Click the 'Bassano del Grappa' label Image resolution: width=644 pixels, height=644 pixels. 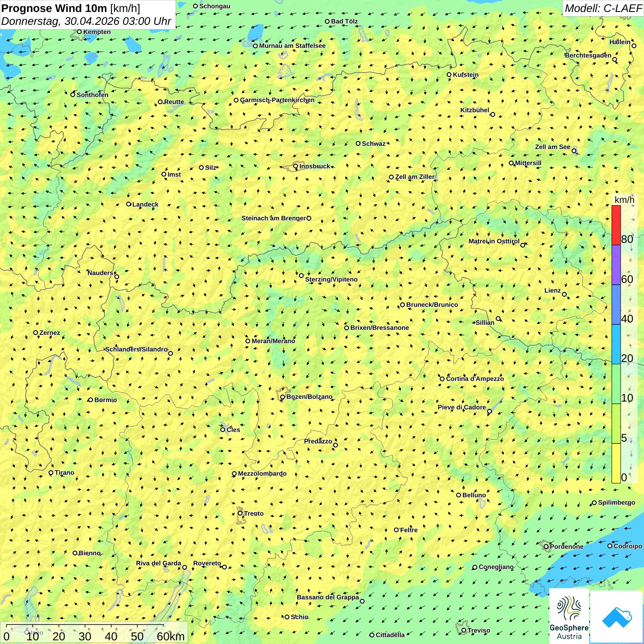pos(328,597)
